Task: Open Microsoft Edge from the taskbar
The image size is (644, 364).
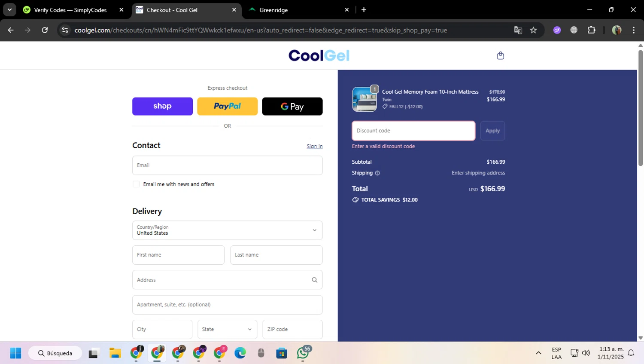Action: coord(240,353)
